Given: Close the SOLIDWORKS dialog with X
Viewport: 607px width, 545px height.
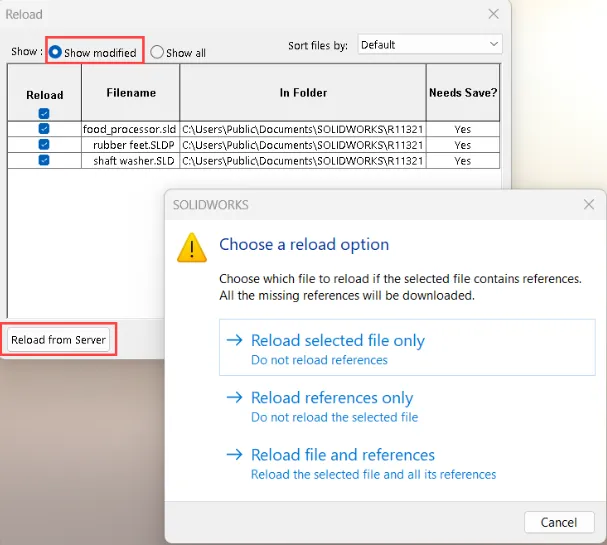Looking at the screenshot, I should (589, 204).
